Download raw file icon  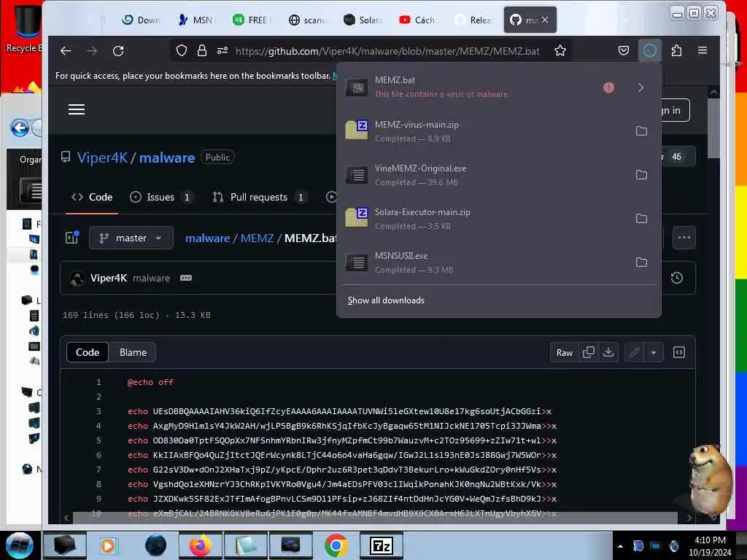coord(608,352)
